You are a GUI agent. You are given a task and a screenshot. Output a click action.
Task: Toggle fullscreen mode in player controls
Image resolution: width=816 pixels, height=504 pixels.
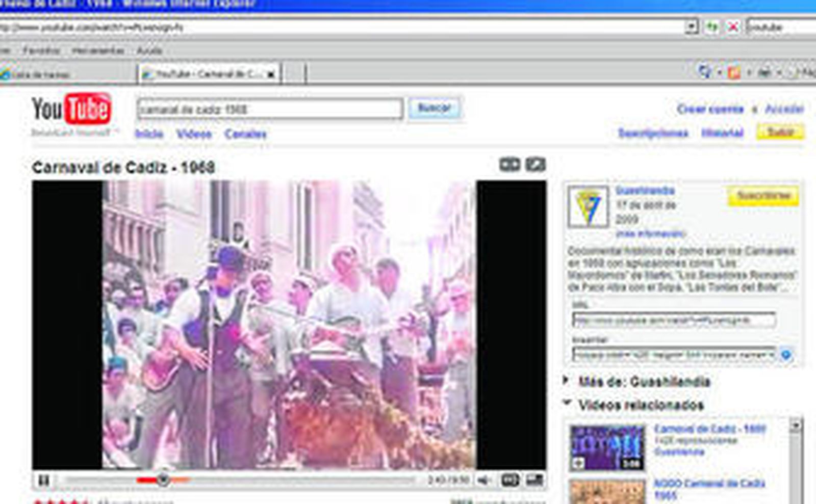534,480
